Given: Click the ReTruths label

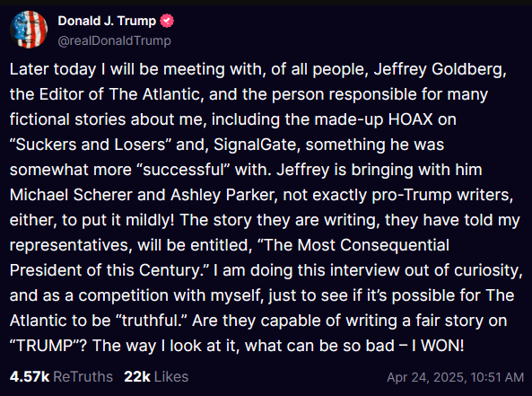Looking at the screenshot, I should [x=83, y=376].
